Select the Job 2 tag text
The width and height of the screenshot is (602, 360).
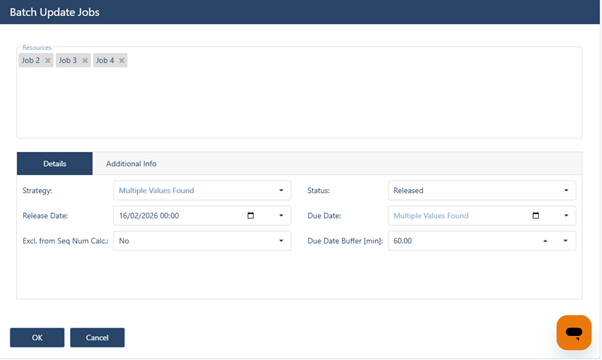pos(31,60)
